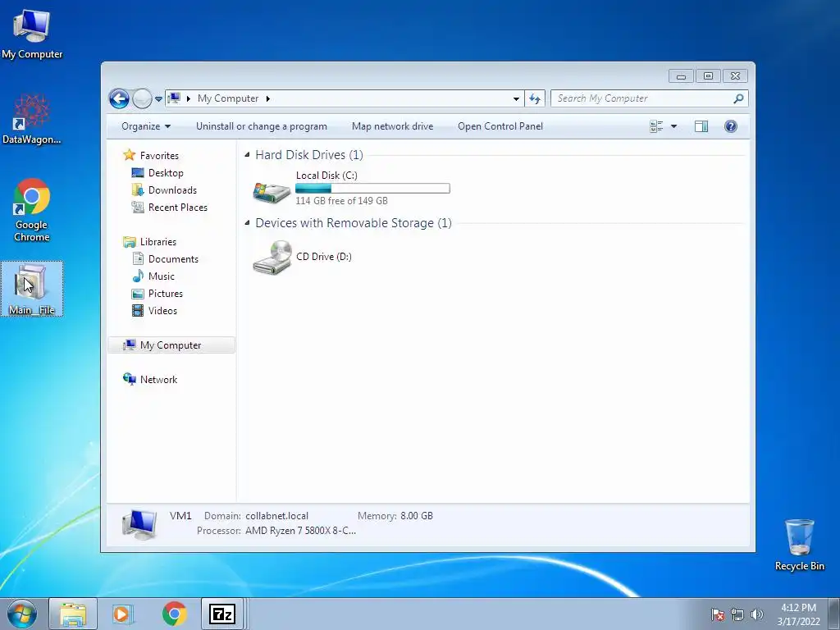Open the Documents library

[x=173, y=258]
